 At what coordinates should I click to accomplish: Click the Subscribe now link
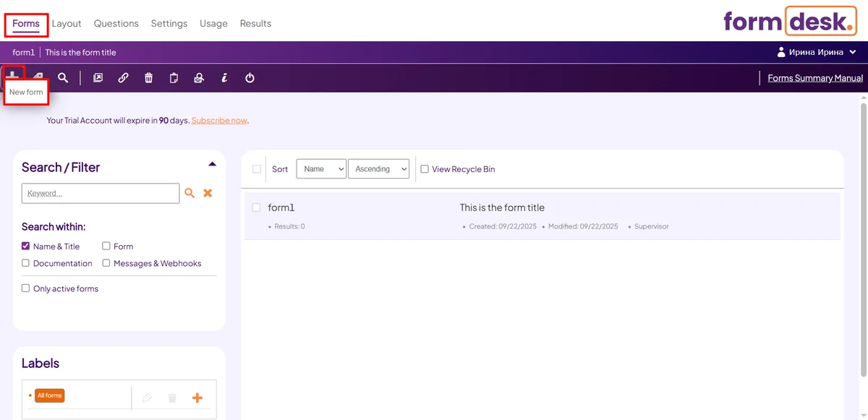(219, 121)
